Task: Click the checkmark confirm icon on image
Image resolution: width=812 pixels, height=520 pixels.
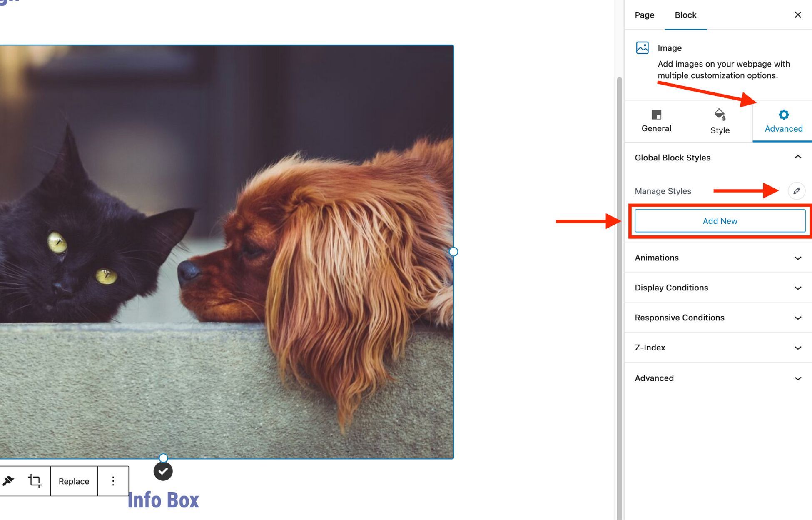Action: 163,471
